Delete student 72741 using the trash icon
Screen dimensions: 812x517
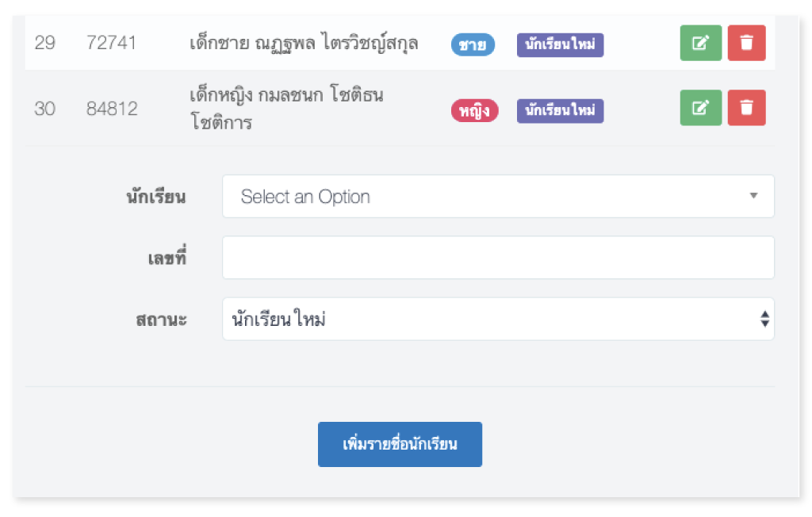[x=746, y=44]
